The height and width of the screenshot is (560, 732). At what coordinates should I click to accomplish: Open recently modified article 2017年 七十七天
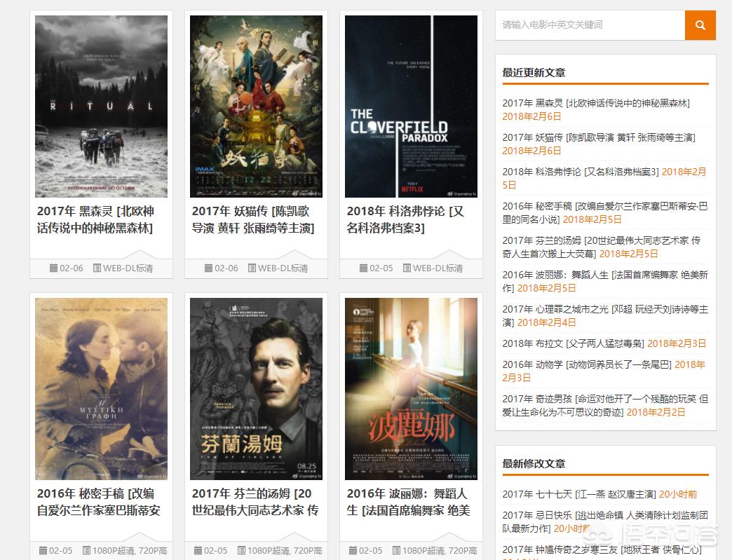[579, 494]
